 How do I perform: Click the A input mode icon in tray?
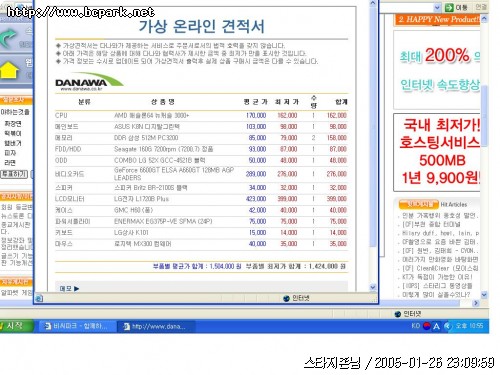pyautogui.click(x=436, y=326)
